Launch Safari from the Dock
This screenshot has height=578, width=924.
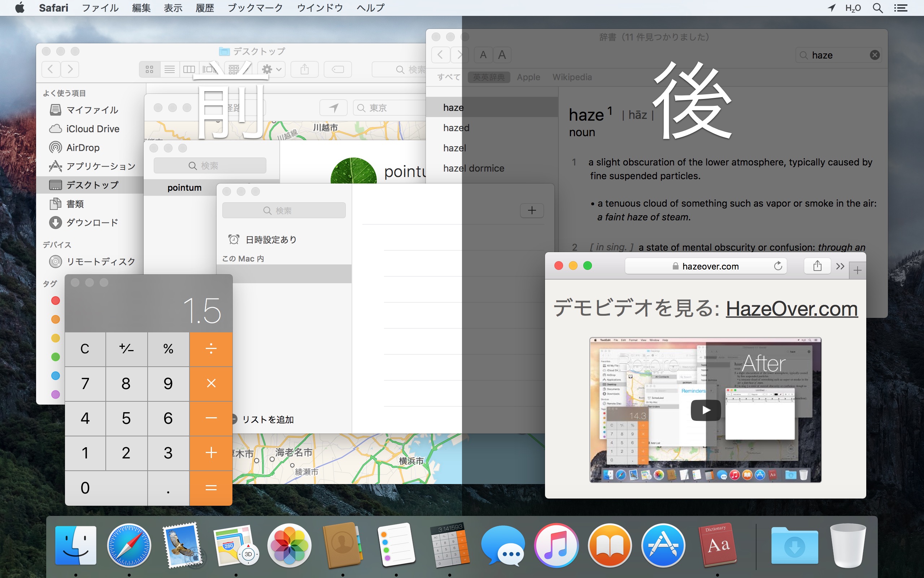pyautogui.click(x=129, y=545)
